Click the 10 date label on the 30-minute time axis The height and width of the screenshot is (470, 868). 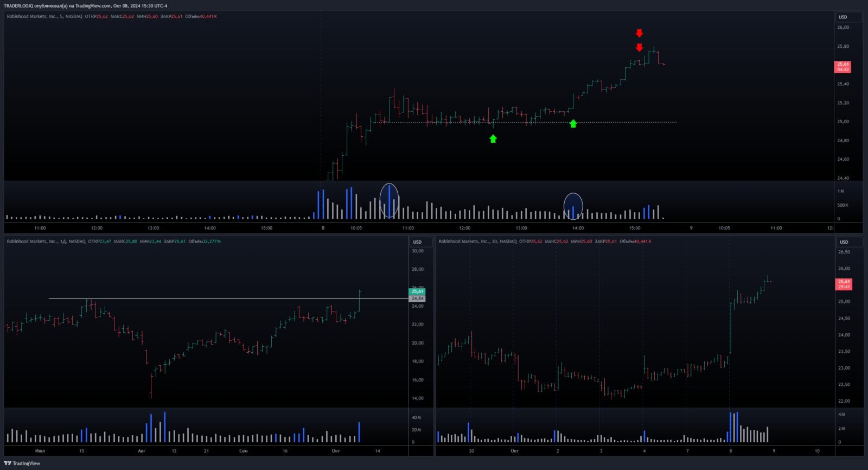[x=817, y=450]
